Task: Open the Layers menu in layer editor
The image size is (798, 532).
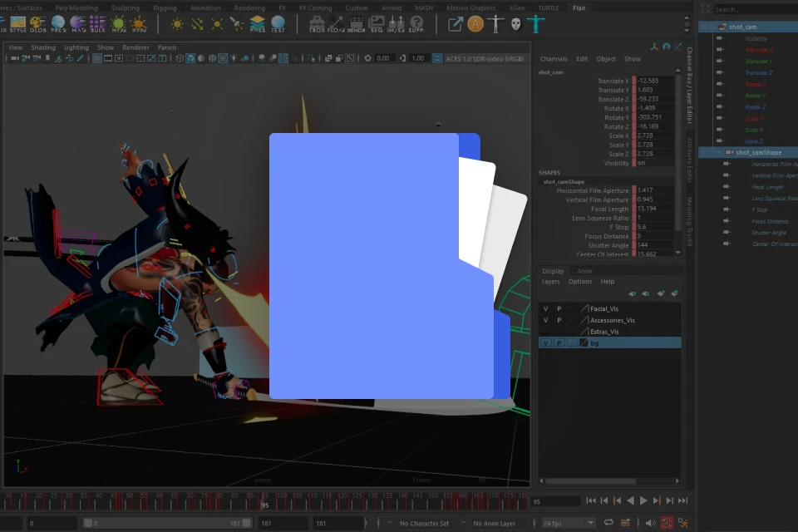Action: (x=550, y=282)
